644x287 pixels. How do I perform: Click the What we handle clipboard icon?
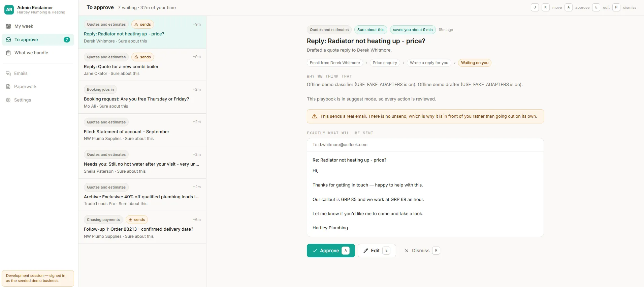click(x=8, y=53)
